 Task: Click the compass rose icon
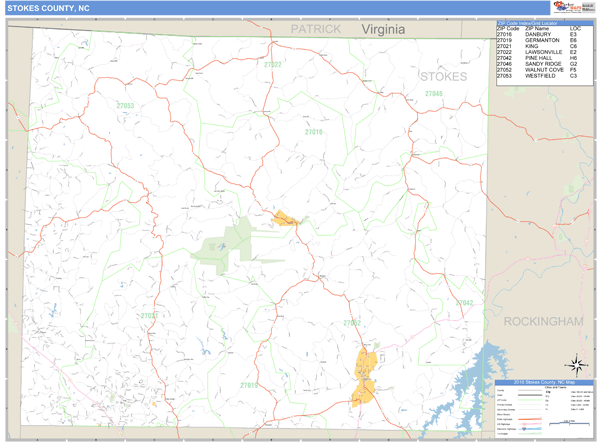577,365
